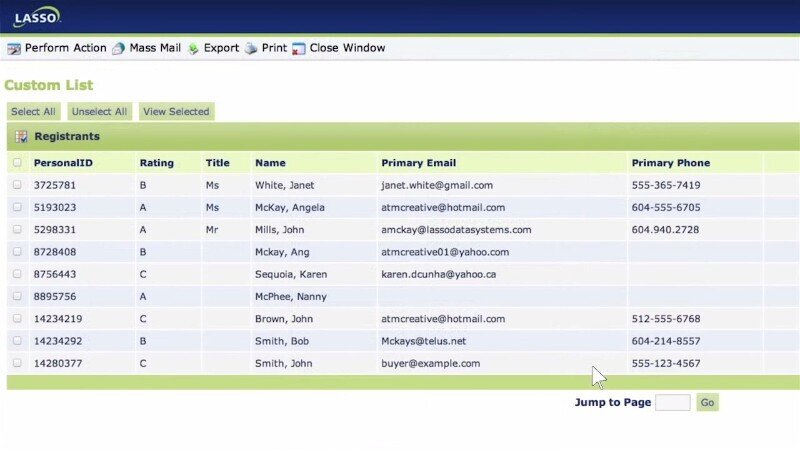
Task: Choose Export from the toolbar
Action: point(221,48)
